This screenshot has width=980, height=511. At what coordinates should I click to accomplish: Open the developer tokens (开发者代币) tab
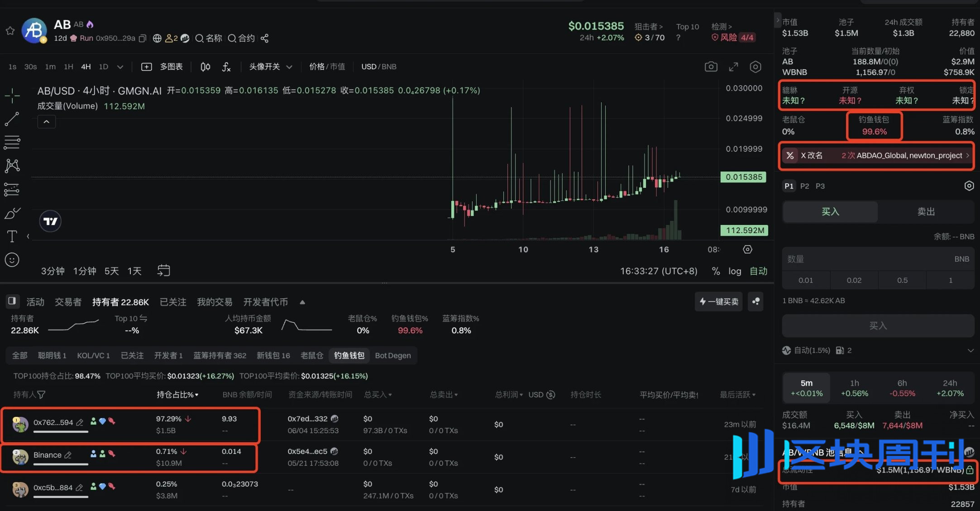pos(266,302)
